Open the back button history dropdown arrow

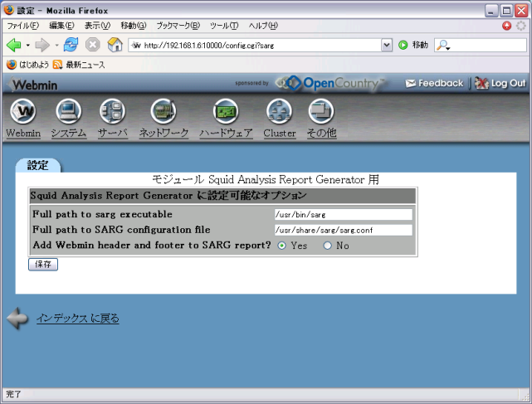point(28,45)
